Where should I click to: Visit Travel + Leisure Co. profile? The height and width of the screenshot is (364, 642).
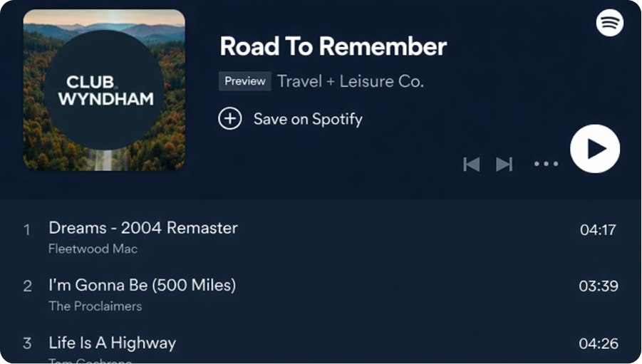(350, 81)
